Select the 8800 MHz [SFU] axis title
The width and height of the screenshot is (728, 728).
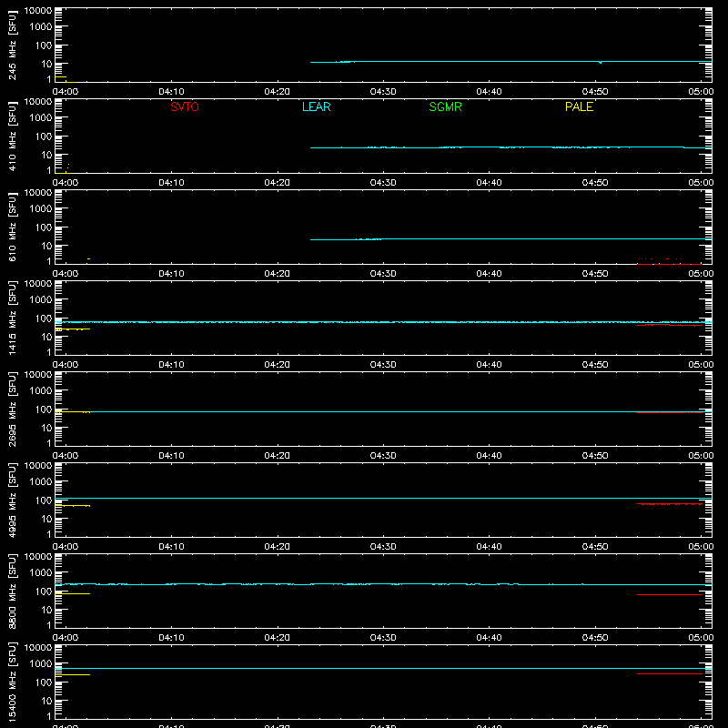(x=12, y=591)
